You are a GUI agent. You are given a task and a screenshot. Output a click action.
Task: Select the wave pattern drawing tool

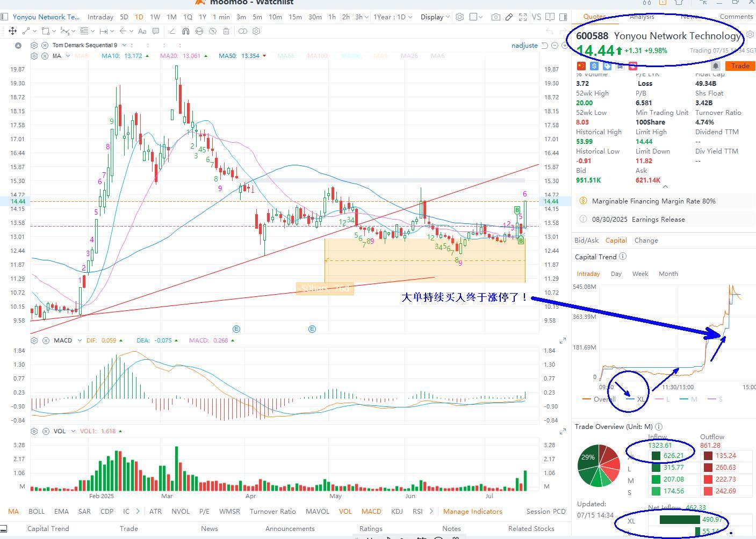point(64,31)
